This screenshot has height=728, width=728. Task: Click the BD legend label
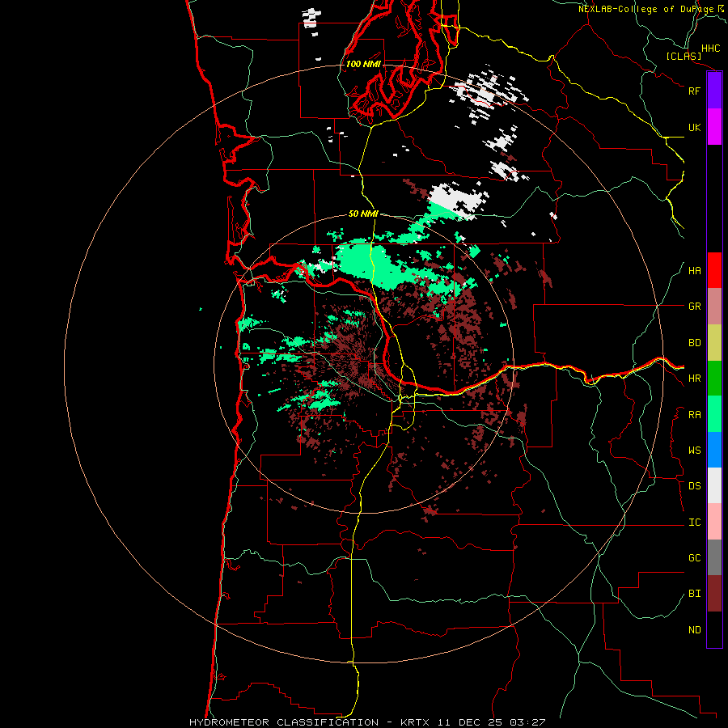pos(694,343)
